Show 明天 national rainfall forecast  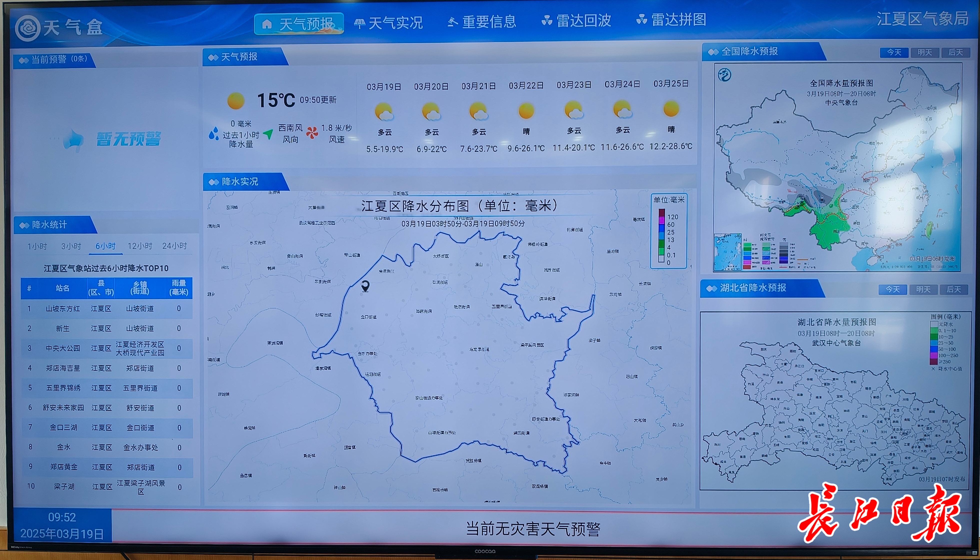925,52
